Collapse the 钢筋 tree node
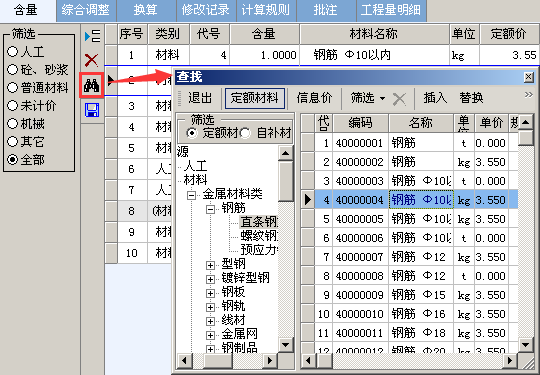 click(210, 209)
